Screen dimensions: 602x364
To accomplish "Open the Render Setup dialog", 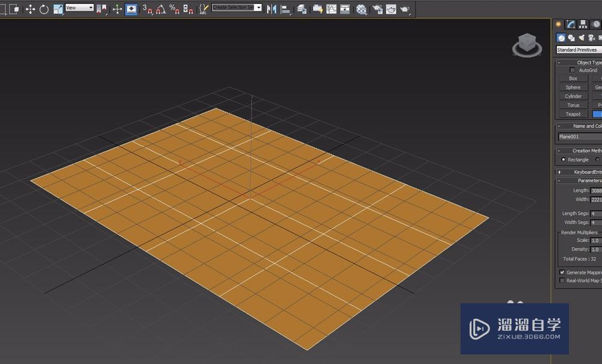I will (377, 8).
